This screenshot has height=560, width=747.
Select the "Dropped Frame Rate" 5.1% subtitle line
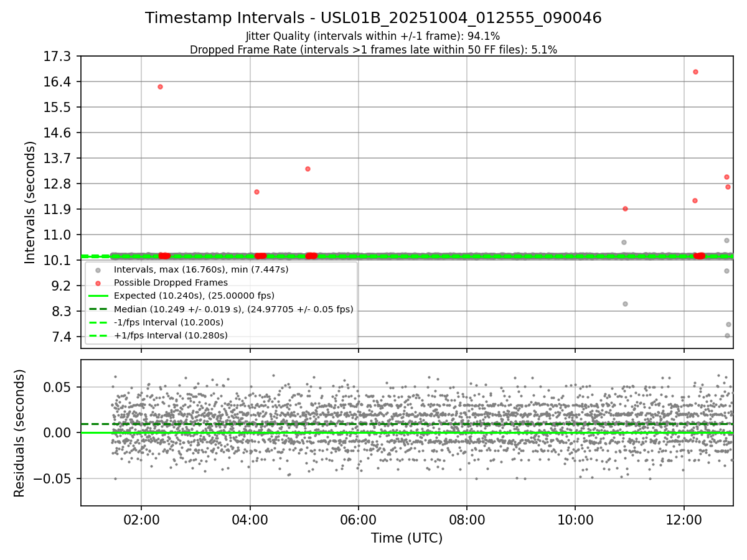(374, 50)
